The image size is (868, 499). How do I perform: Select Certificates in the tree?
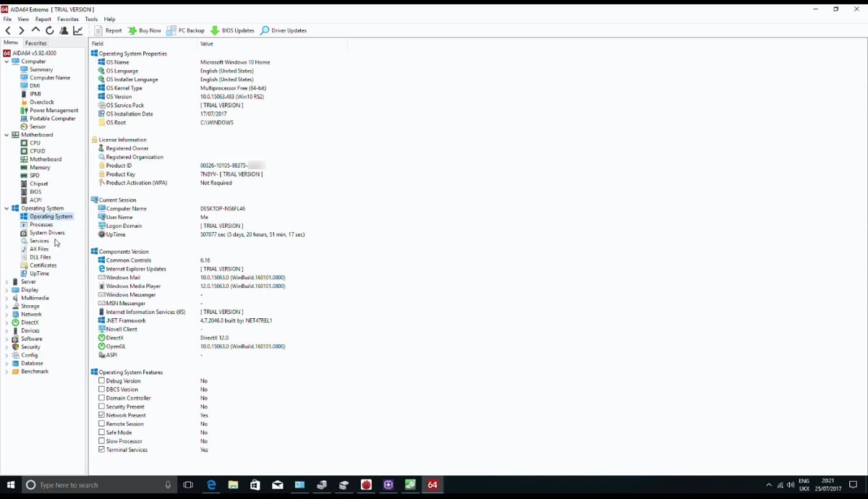(43, 265)
